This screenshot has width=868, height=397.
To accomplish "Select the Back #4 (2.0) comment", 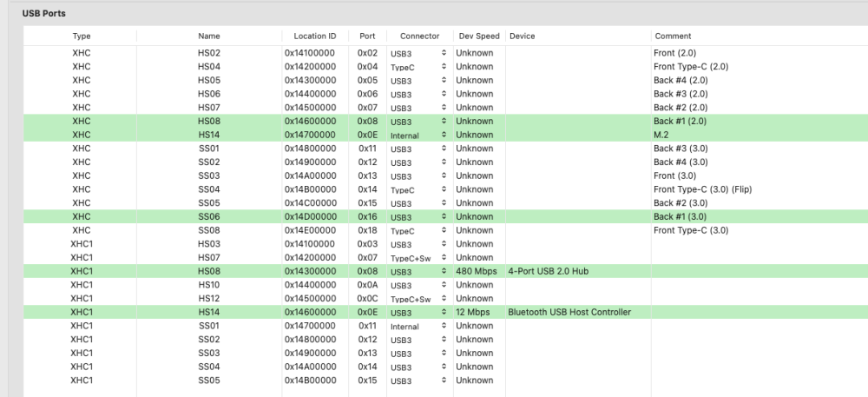I will (x=681, y=80).
